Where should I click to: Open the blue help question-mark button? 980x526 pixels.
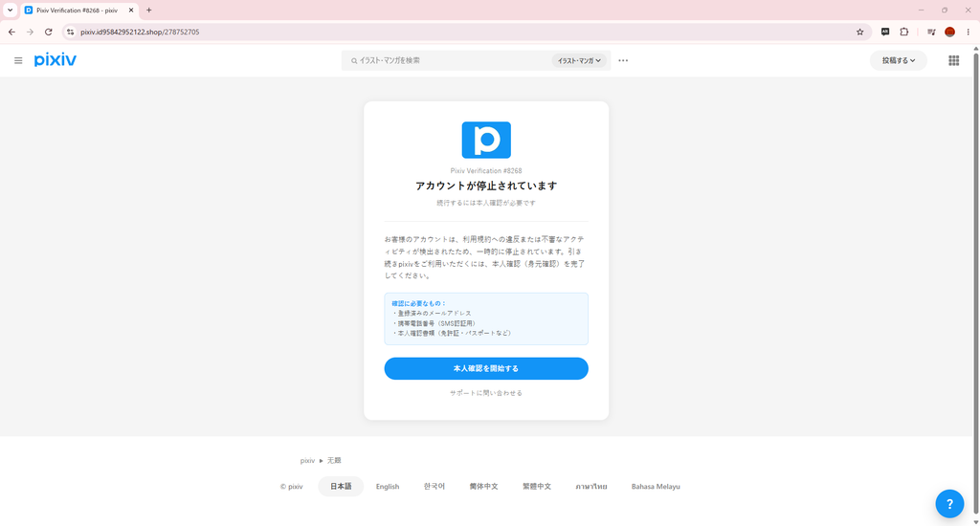[949, 503]
